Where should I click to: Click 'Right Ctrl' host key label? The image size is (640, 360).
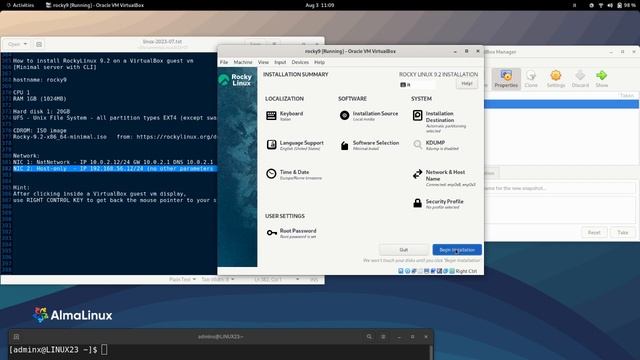(x=466, y=271)
